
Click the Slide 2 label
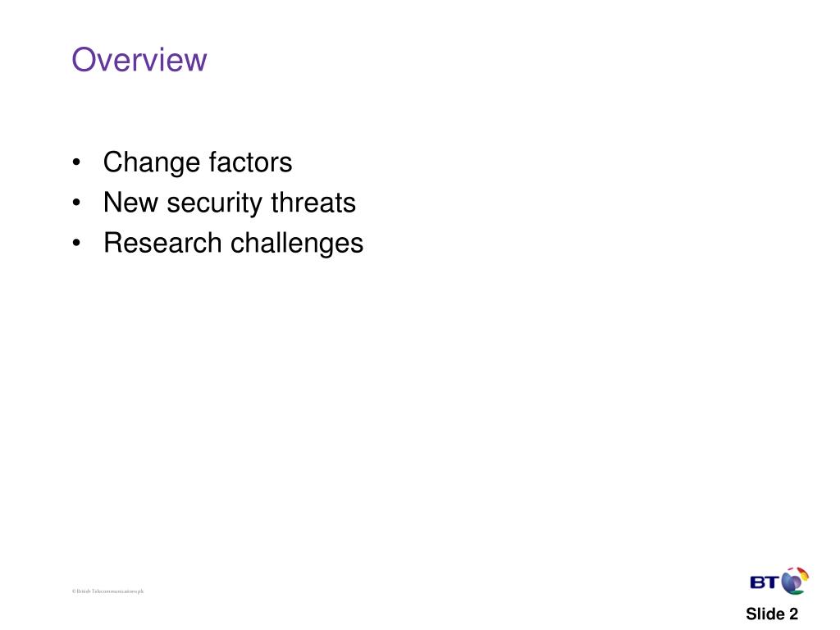[x=772, y=614]
